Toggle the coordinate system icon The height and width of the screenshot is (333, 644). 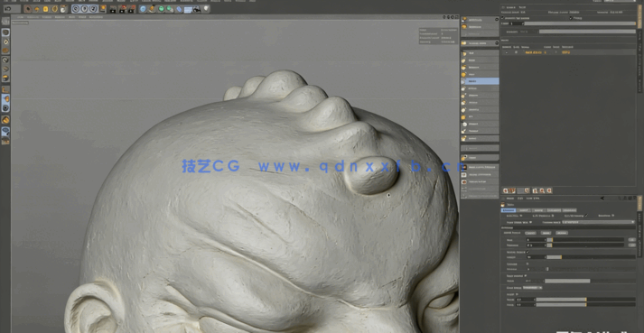[x=103, y=9]
